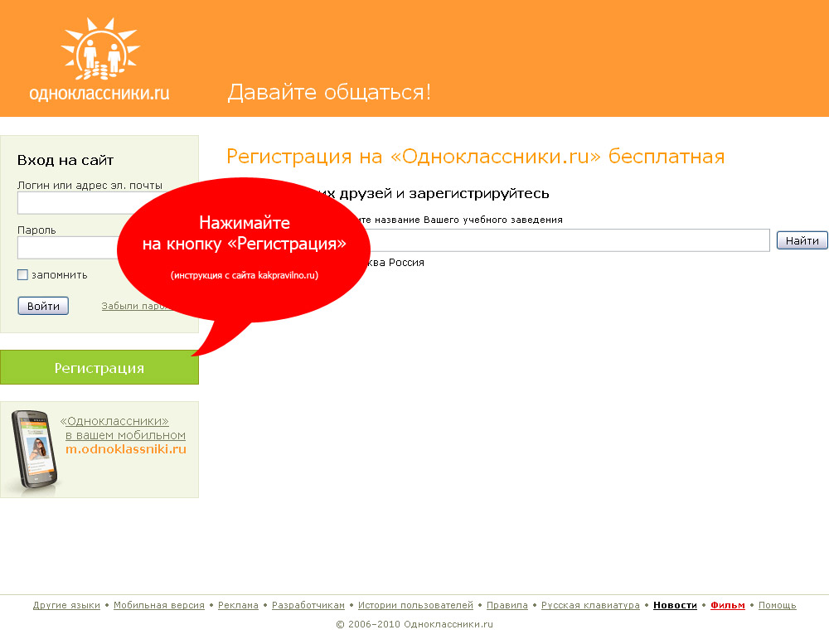This screenshot has width=829, height=644.
Task: Click the одноклассники.ru site name
Action: coord(99,93)
